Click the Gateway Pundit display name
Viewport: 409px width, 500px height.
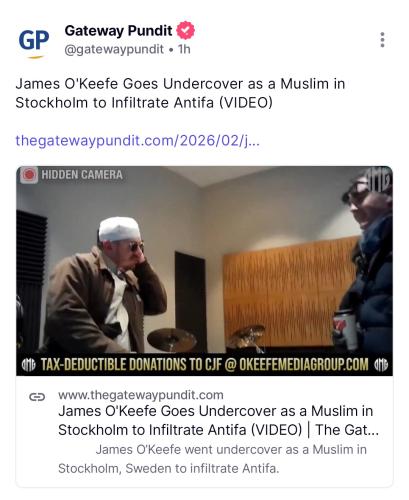[x=118, y=31]
